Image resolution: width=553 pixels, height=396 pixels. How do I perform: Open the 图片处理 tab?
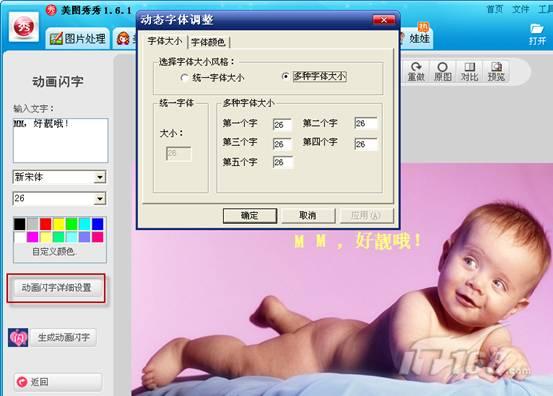tap(78, 38)
